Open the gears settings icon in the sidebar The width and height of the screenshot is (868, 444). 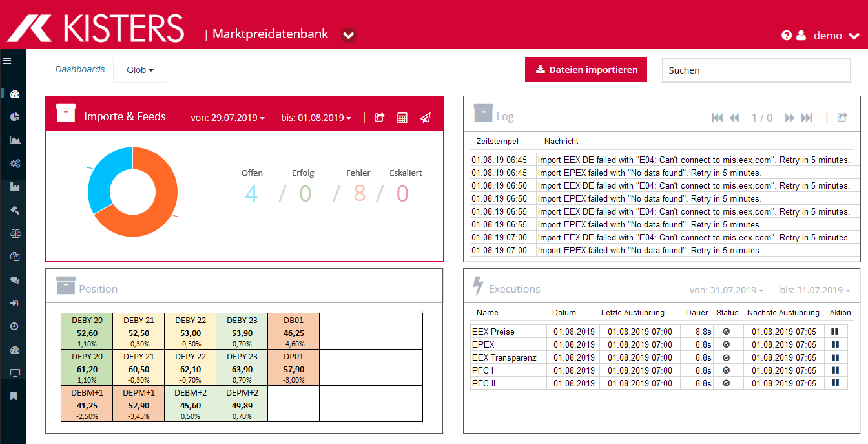(15, 164)
